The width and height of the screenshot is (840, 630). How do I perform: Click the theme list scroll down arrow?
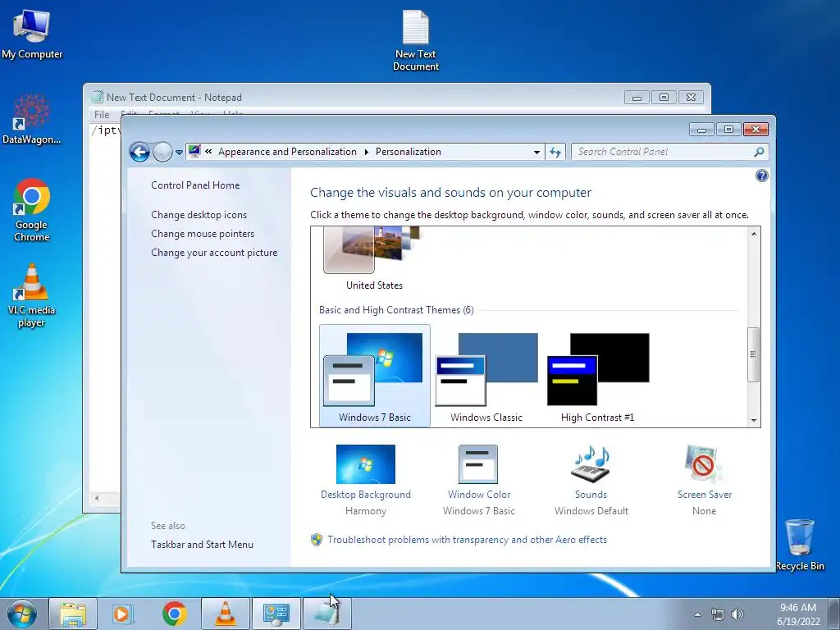[754, 420]
